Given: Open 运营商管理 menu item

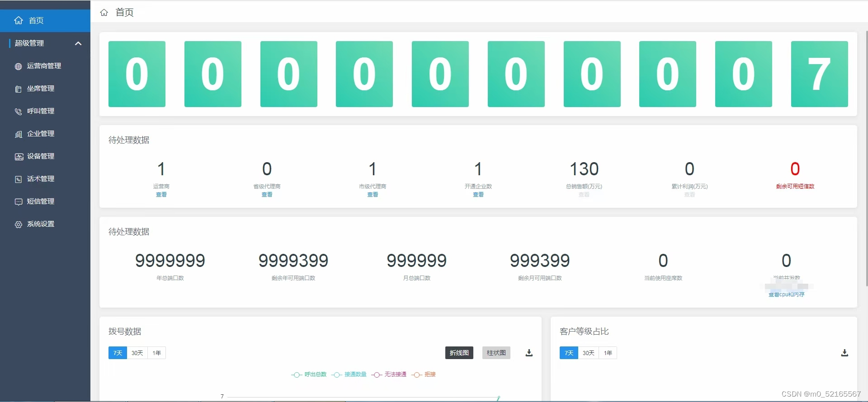Looking at the screenshot, I should click(45, 66).
